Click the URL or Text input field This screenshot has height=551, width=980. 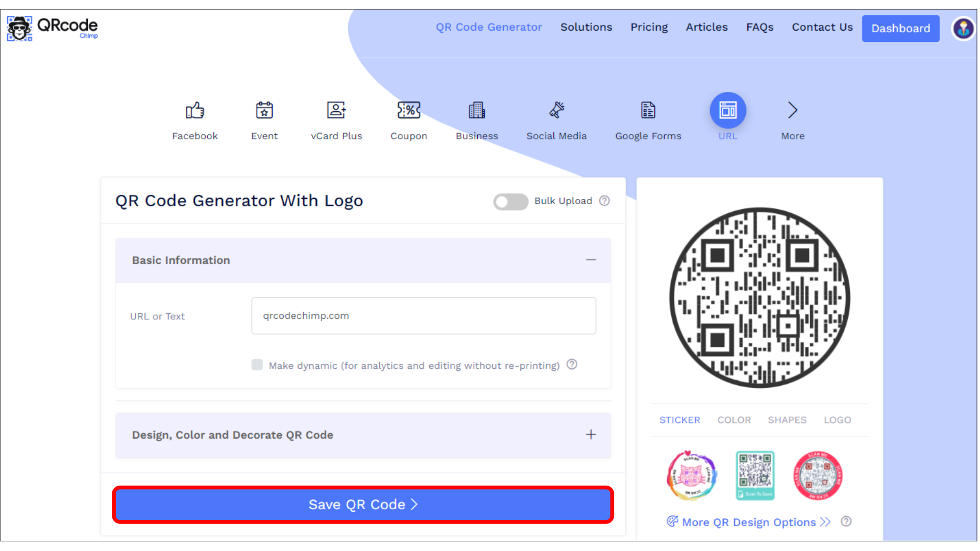(x=423, y=315)
